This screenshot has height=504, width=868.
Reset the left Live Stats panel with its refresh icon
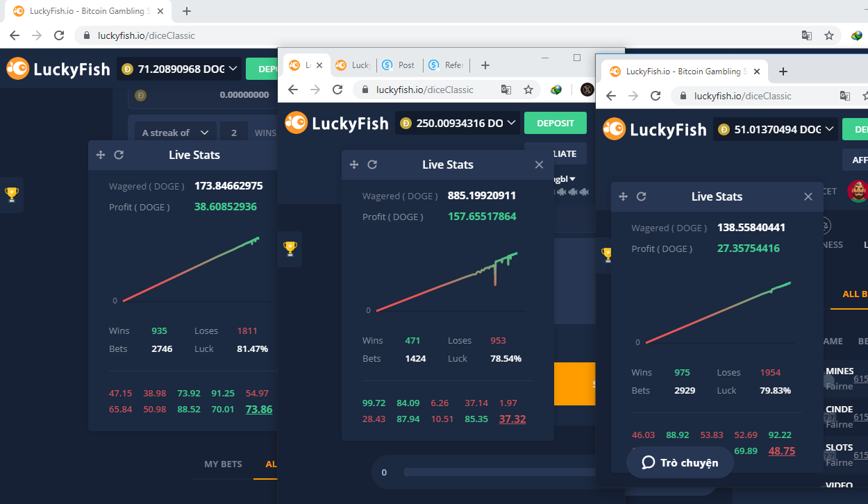click(119, 155)
